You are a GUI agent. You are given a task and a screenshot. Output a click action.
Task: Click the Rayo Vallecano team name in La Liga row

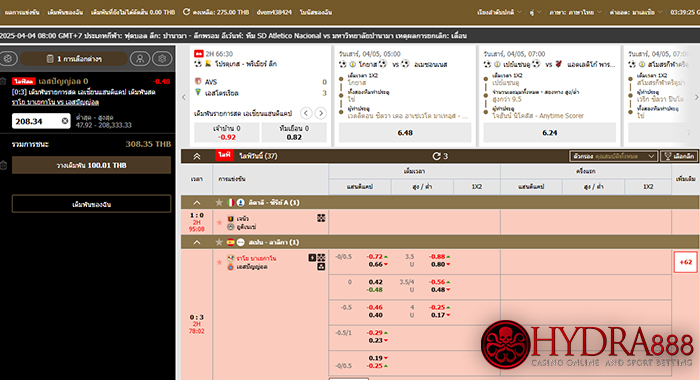(x=256, y=258)
